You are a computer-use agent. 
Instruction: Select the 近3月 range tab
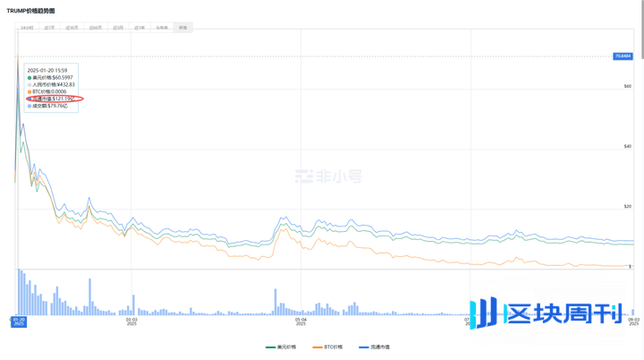tap(118, 28)
